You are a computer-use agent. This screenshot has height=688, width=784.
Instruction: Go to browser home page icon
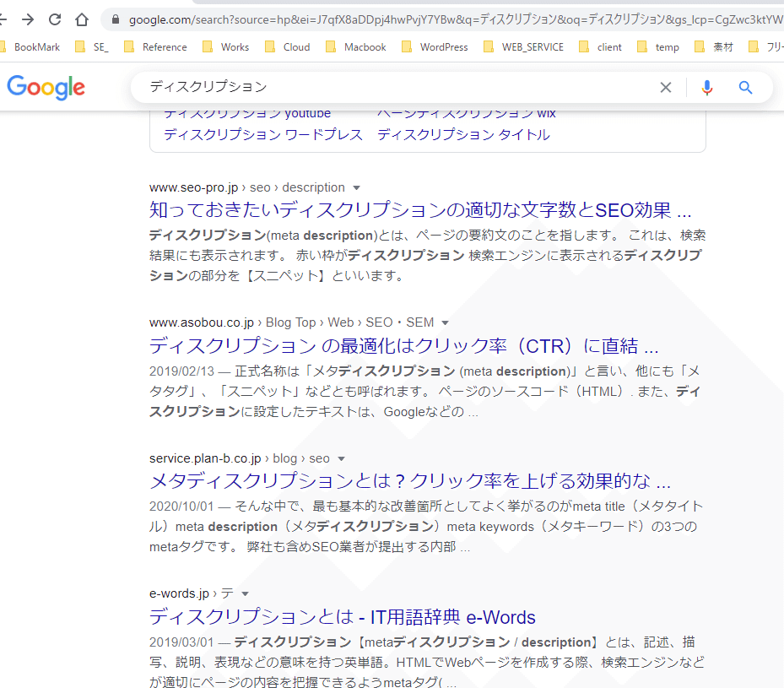point(82,19)
